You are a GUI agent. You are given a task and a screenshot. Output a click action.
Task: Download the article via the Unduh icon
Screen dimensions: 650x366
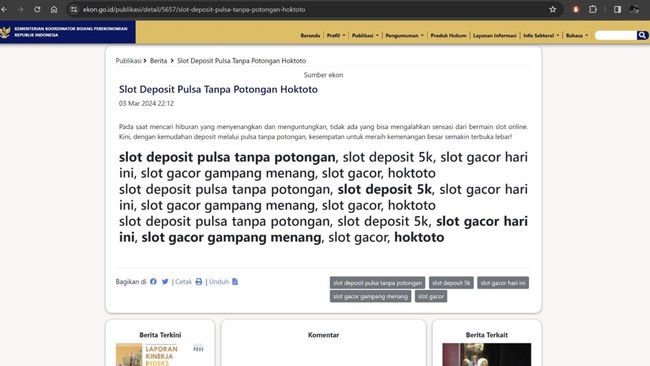[x=235, y=281]
